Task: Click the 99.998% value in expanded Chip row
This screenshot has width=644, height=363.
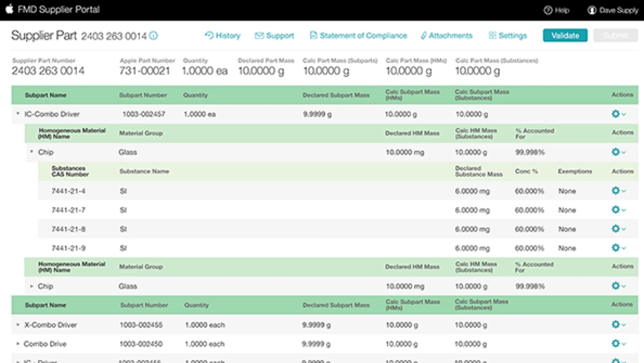Action: (x=530, y=152)
